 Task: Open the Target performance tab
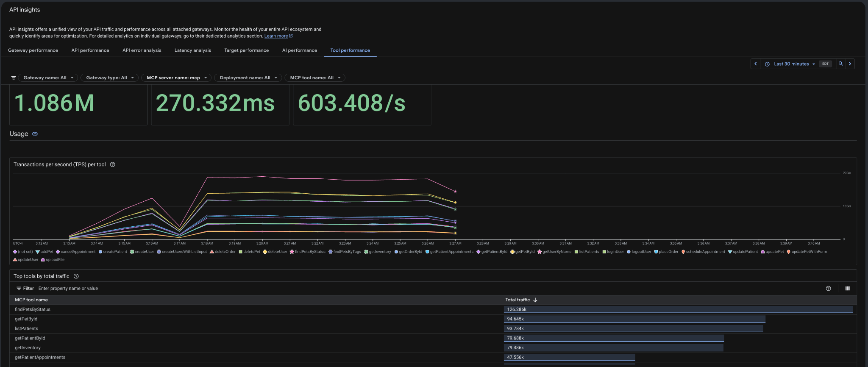point(247,50)
